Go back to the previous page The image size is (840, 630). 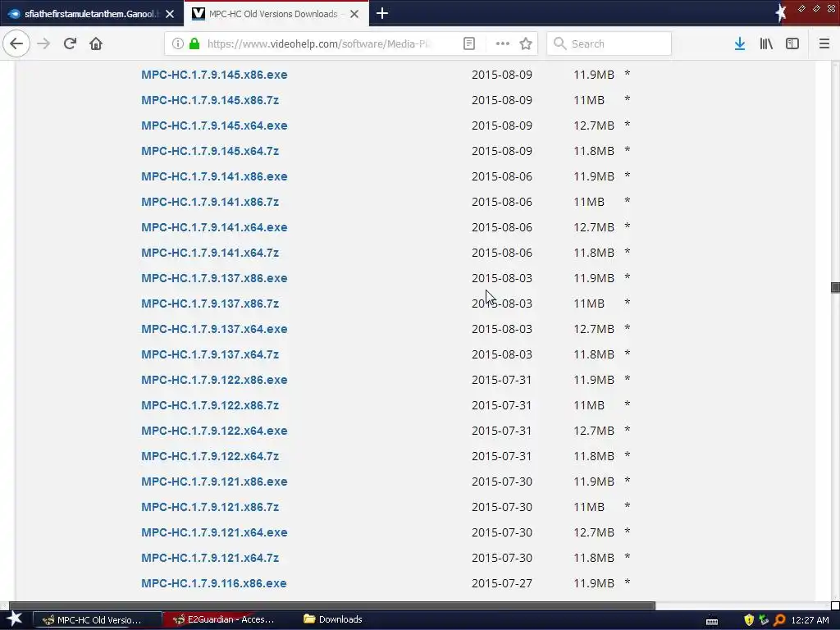[x=16, y=43]
